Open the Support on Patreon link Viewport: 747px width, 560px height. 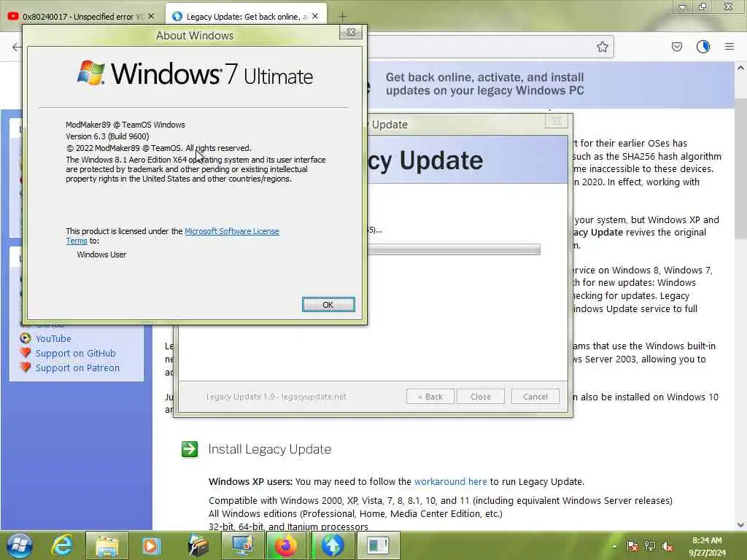pyautogui.click(x=77, y=368)
